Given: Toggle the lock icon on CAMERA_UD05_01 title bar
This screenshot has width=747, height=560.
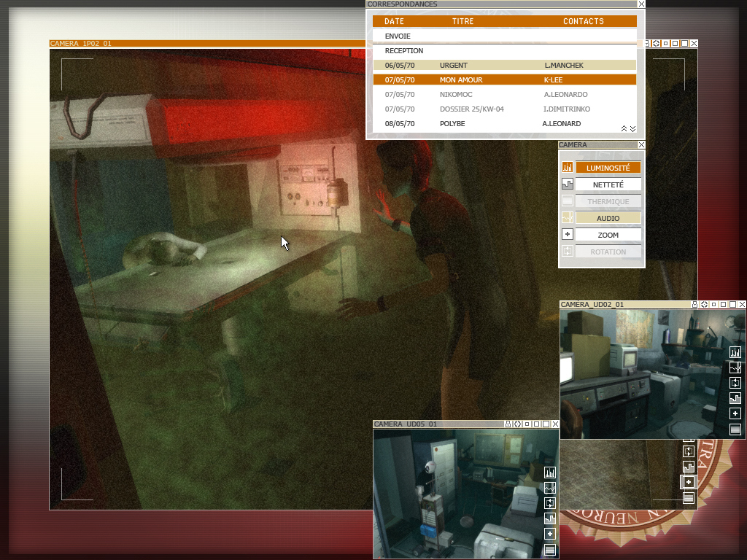Looking at the screenshot, I should 508,424.
